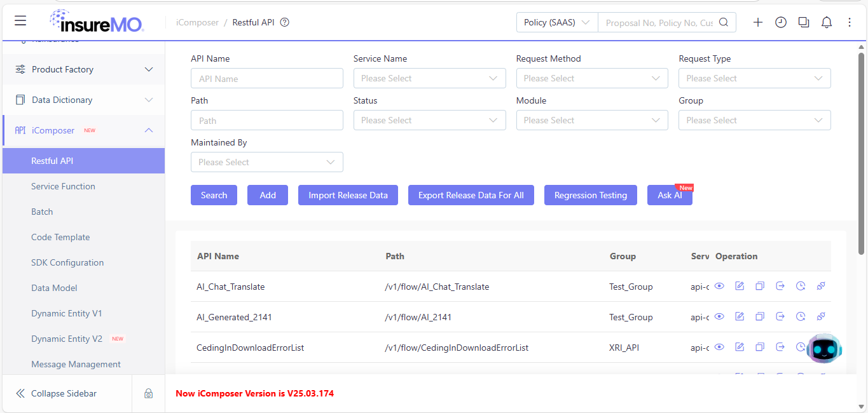868x413 pixels.
Task: Click Export Release Data For All
Action: coord(471,195)
